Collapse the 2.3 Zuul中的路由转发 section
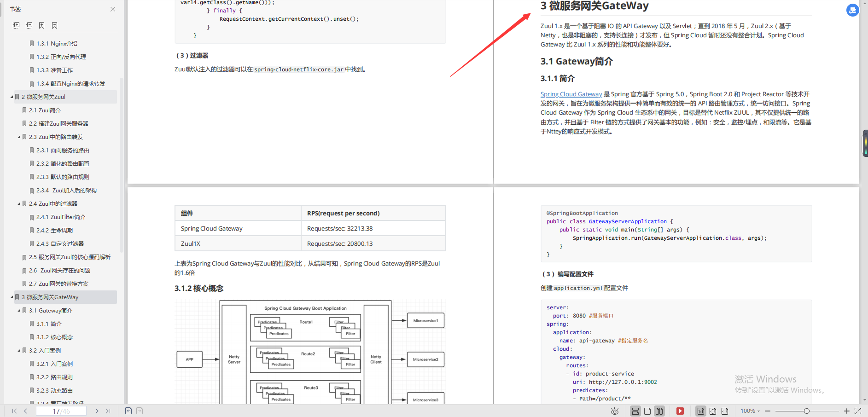 click(x=19, y=137)
